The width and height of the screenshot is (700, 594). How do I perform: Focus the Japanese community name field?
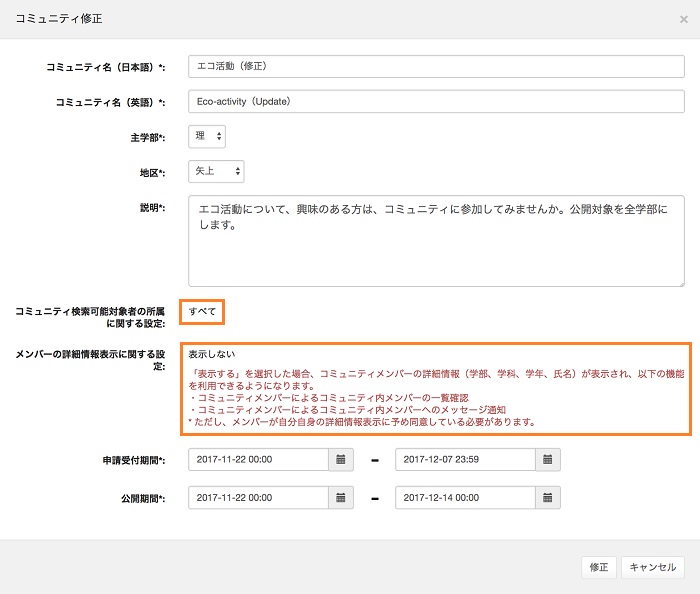tap(435, 66)
